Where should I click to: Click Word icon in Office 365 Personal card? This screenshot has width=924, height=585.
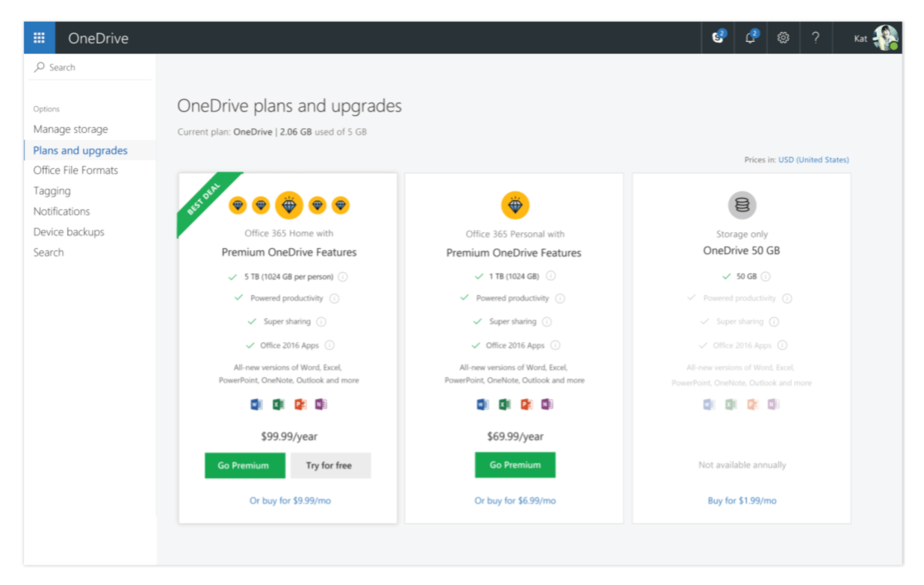tap(483, 404)
